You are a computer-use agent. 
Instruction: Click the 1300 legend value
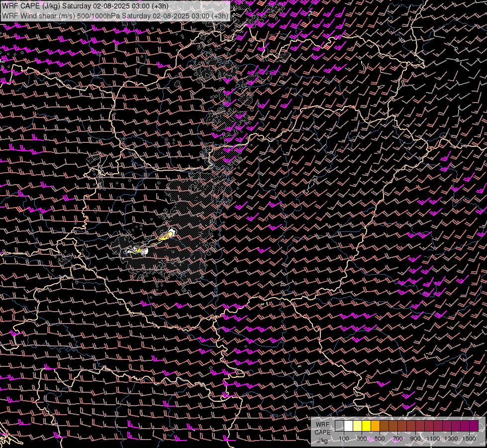pos(451,439)
